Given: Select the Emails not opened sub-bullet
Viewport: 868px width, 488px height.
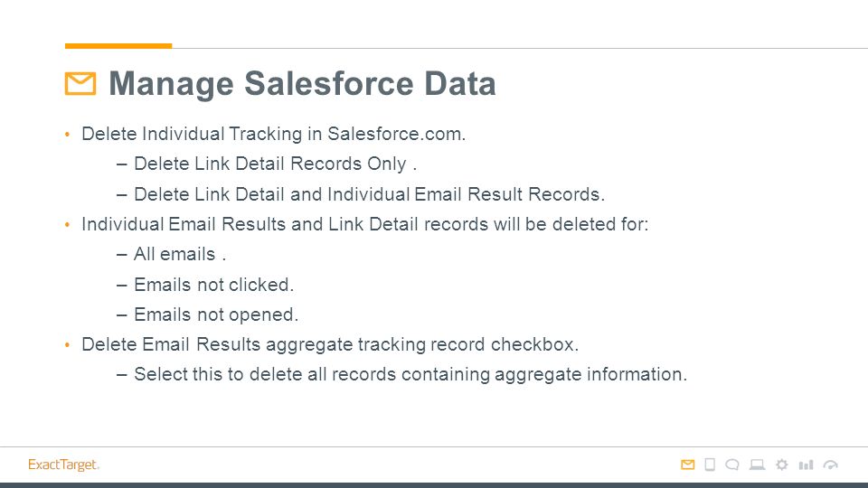Looking at the screenshot, I should (216, 314).
